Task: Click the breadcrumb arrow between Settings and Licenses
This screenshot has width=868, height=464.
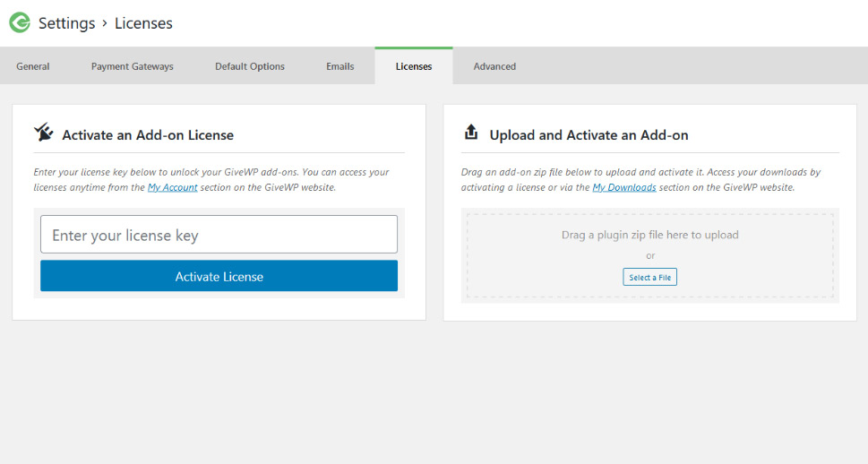Action: (105, 23)
